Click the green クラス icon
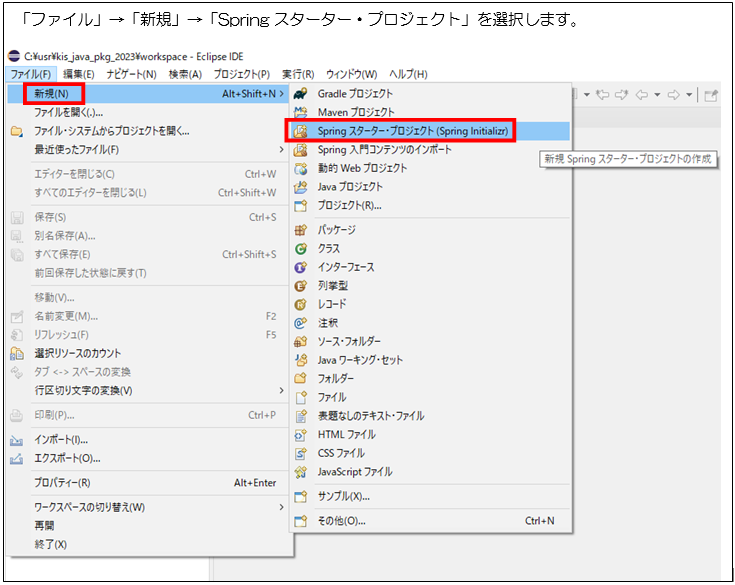This screenshot has width=735, height=585. click(x=300, y=248)
